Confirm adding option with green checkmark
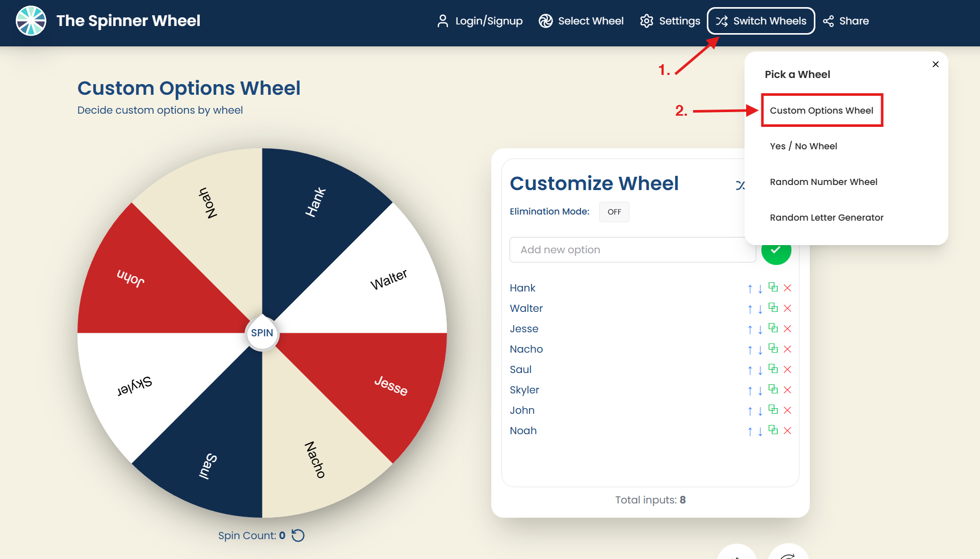 [776, 250]
